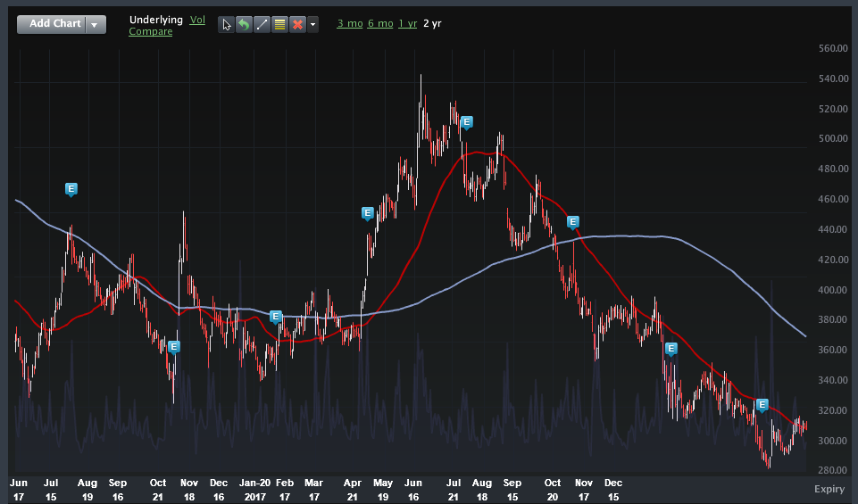Click the 340.00 price axis label
The width and height of the screenshot is (858, 504).
[x=833, y=381]
